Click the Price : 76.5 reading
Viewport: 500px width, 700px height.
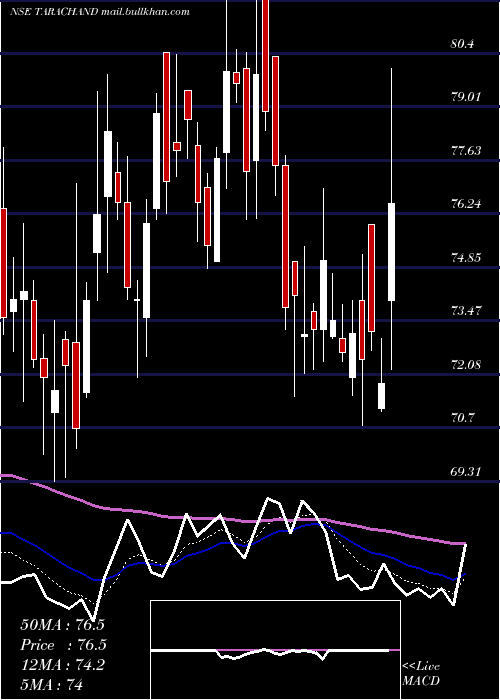pyautogui.click(x=63, y=645)
